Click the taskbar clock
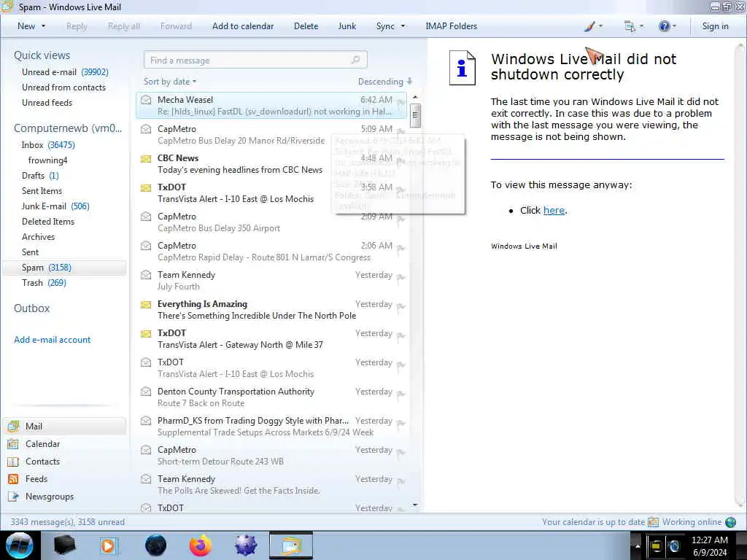 tap(710, 546)
